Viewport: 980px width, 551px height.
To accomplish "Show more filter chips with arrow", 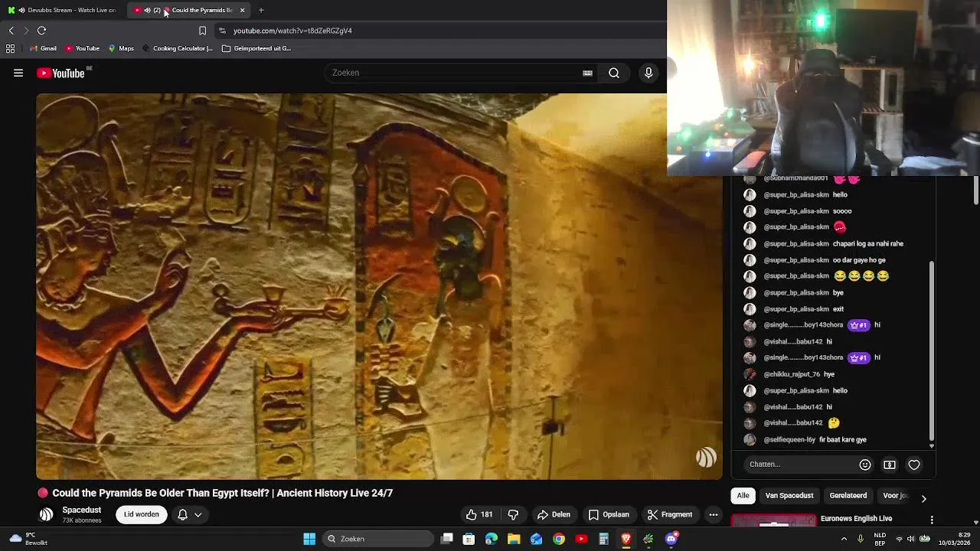I will click(923, 498).
